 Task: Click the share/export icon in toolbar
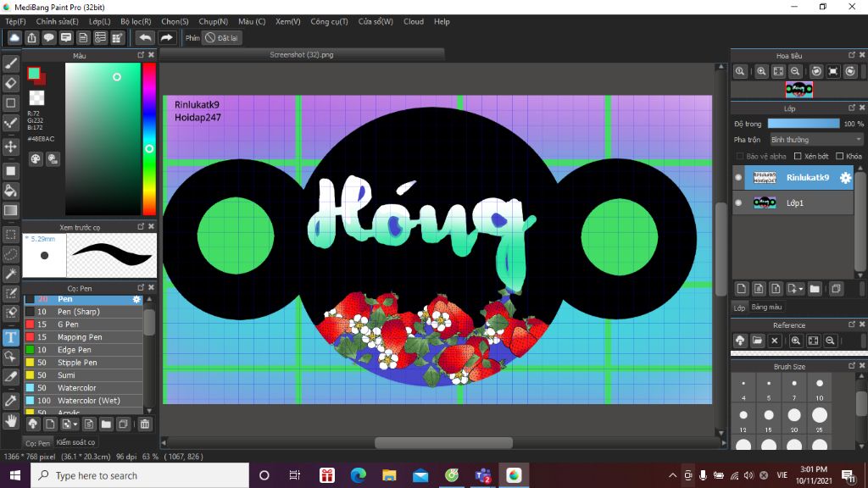[31, 37]
